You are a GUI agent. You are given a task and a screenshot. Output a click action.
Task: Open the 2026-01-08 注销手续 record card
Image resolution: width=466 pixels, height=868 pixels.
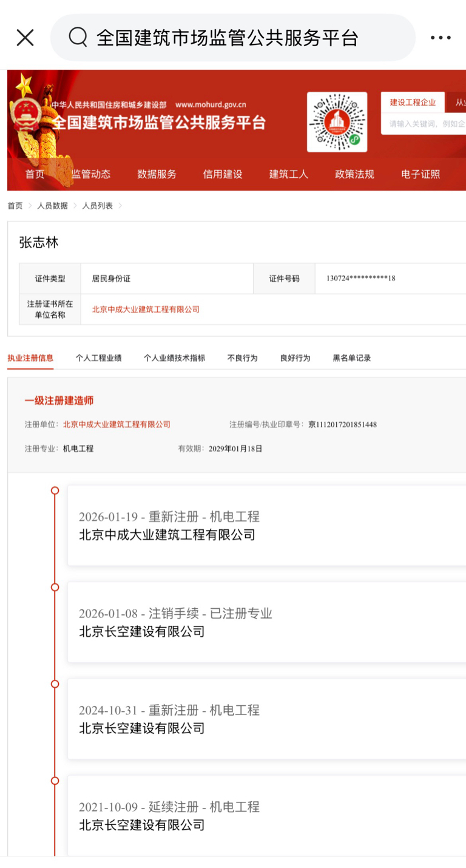pos(267,622)
